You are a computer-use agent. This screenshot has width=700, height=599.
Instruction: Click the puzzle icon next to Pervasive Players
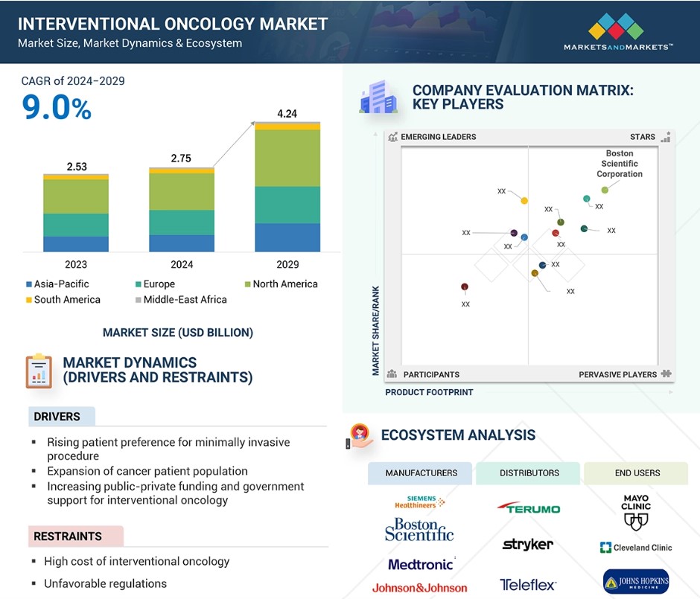[666, 374]
